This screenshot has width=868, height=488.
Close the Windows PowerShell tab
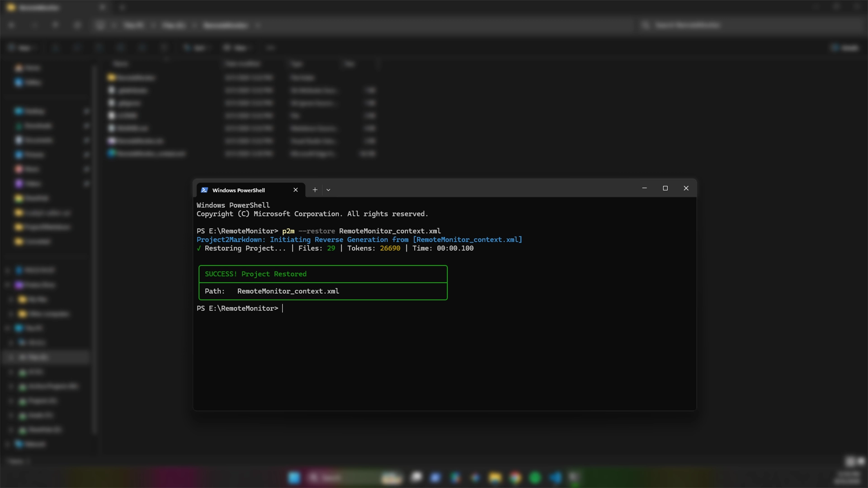pyautogui.click(x=296, y=190)
